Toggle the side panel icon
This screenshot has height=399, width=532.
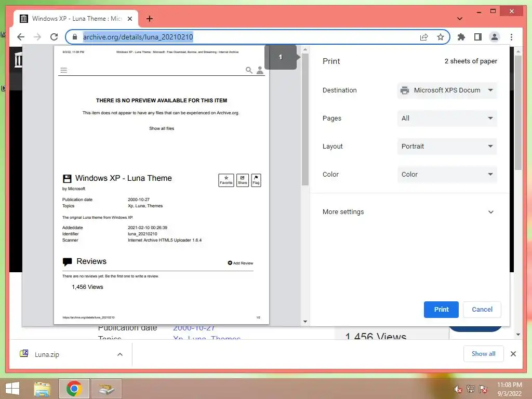[x=478, y=37]
